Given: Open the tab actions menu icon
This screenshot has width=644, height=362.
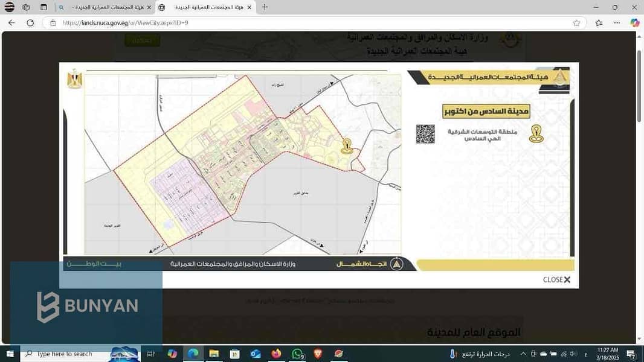Looking at the screenshot, I should 43,7.
